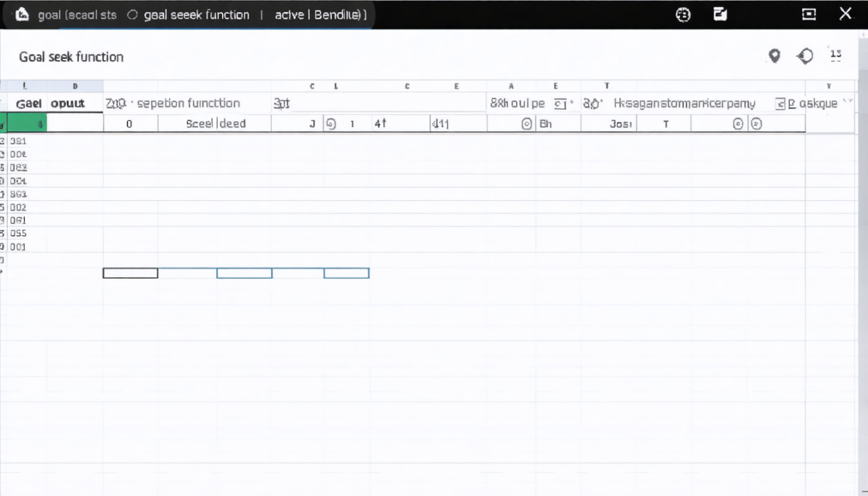Click the "Hksaganstomanicerpamy" cell

(x=684, y=103)
